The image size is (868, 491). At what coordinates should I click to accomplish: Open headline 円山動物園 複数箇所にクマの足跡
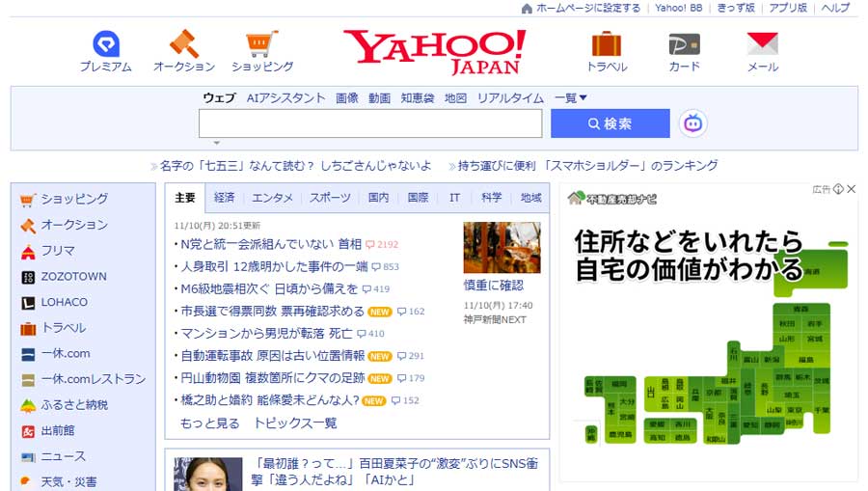272,378
